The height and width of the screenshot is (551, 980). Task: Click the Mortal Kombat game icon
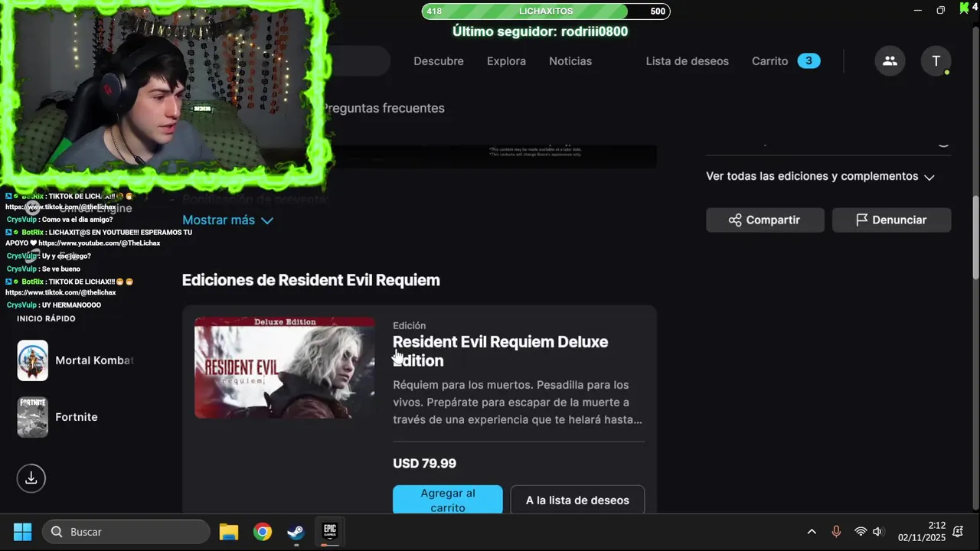33,360
